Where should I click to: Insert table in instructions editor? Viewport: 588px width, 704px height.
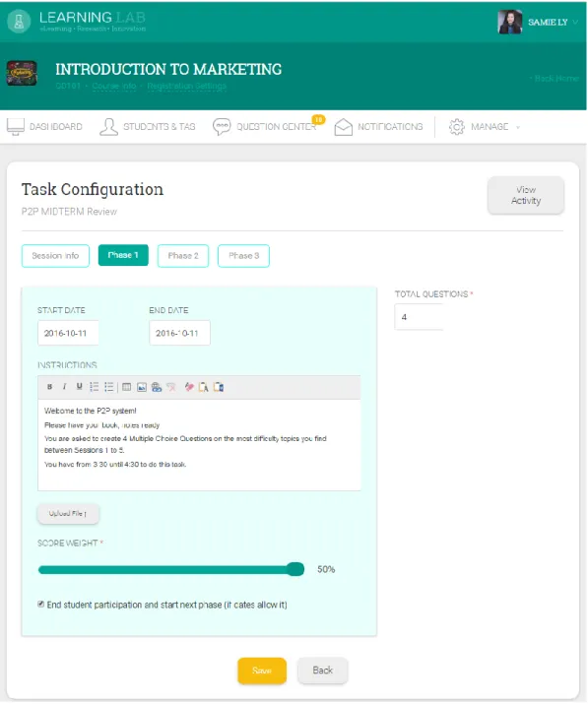coord(127,387)
